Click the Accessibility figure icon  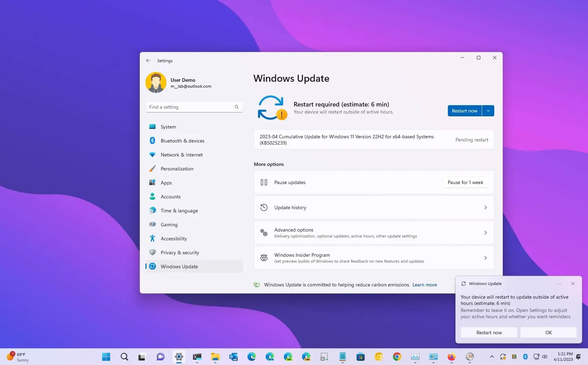point(152,238)
